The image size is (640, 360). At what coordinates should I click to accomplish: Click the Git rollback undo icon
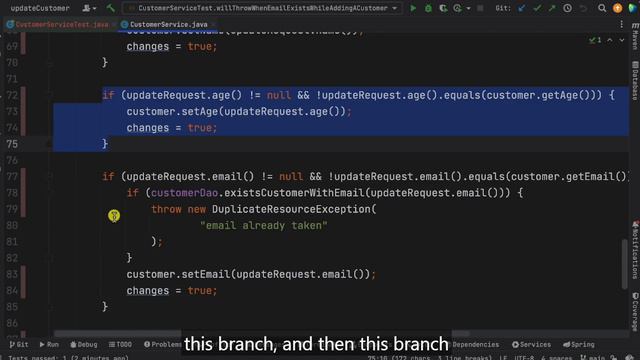coord(583,8)
